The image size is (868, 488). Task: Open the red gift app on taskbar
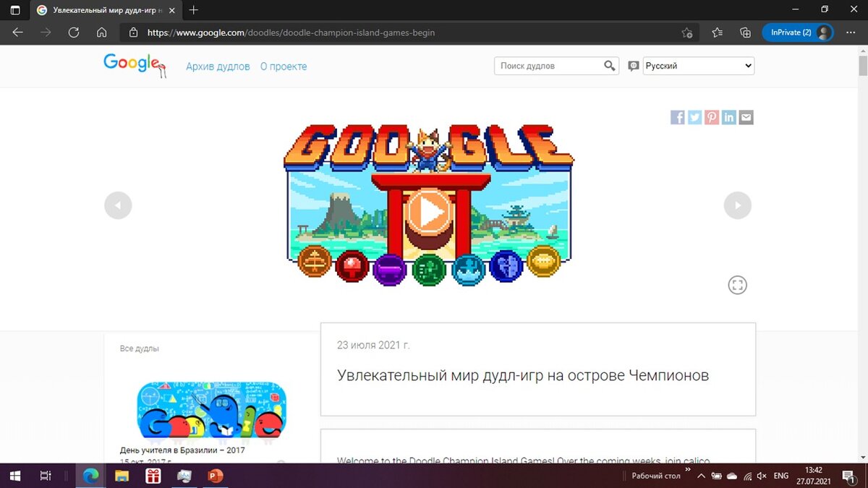pos(153,476)
